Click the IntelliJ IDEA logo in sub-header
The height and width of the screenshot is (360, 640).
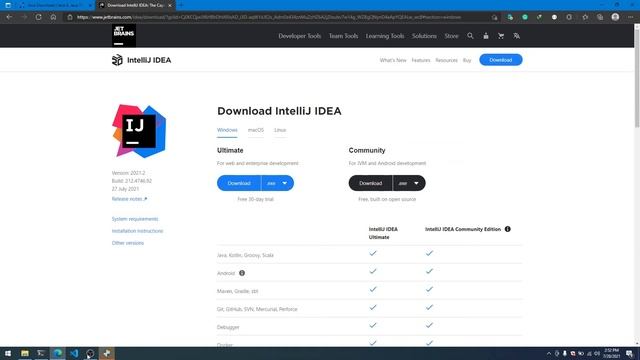click(142, 60)
